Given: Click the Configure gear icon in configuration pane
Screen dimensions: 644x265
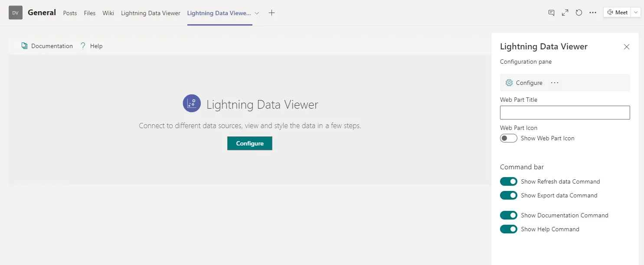Looking at the screenshot, I should (509, 82).
